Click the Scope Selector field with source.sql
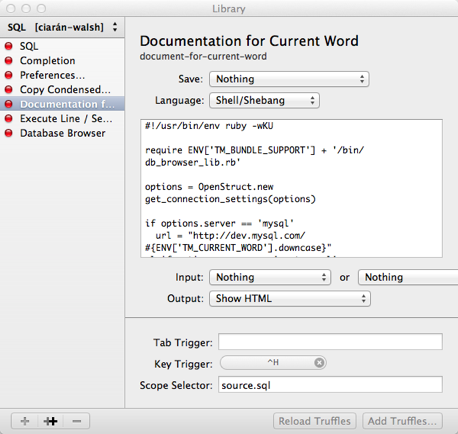The height and width of the screenshot is (434, 458). click(x=330, y=385)
